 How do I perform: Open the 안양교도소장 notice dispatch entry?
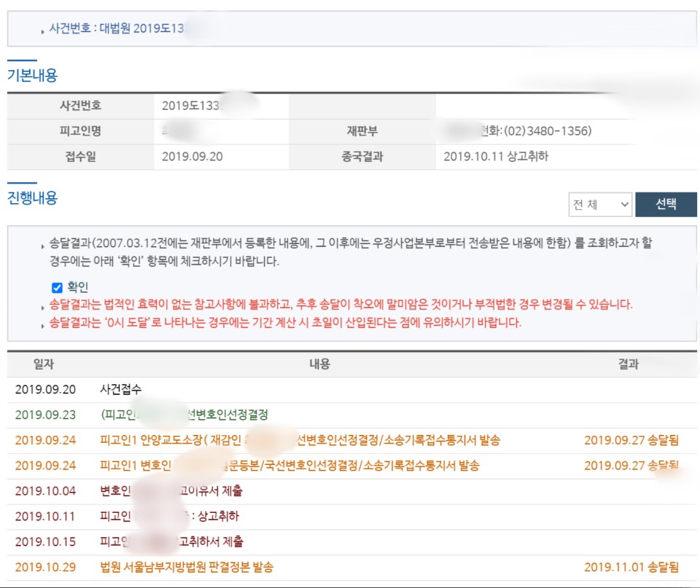[300, 440]
